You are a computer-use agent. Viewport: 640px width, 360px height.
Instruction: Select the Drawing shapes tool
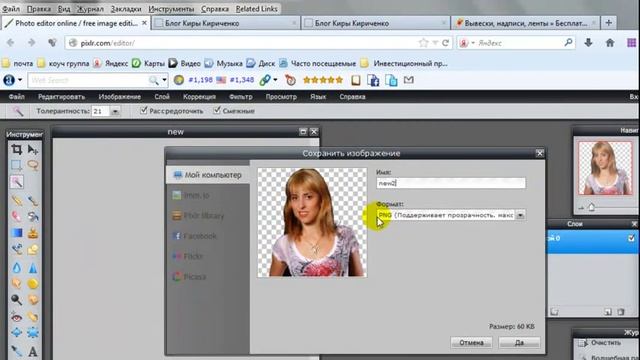tap(33, 249)
